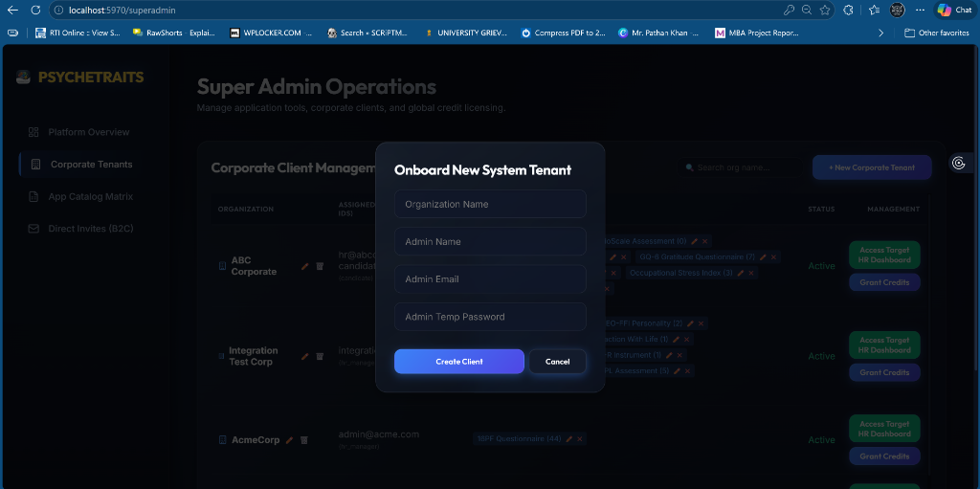This screenshot has height=489, width=980.
Task: Click the Edge workspaces icon before bookmarks
Action: point(13,33)
